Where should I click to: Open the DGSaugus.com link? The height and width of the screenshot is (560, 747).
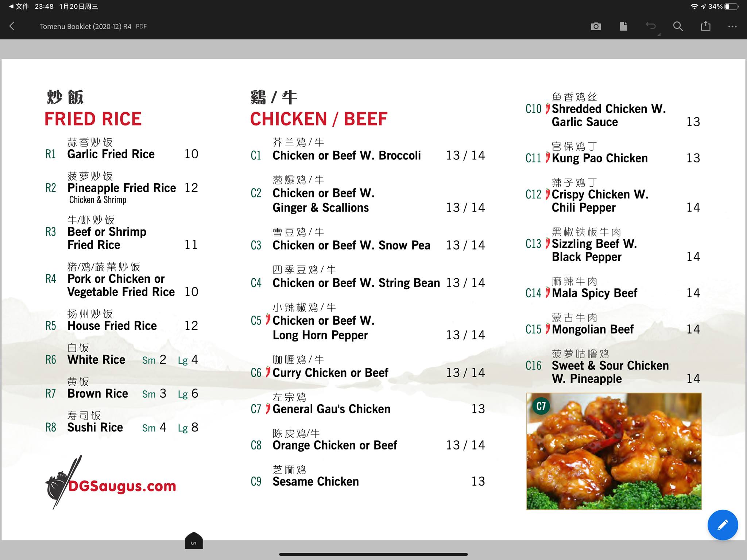(x=122, y=486)
